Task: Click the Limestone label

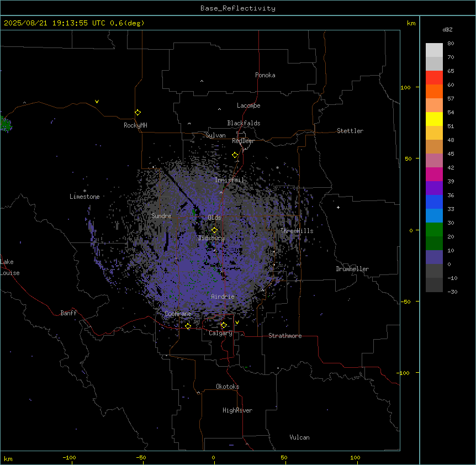Action: coord(84,197)
